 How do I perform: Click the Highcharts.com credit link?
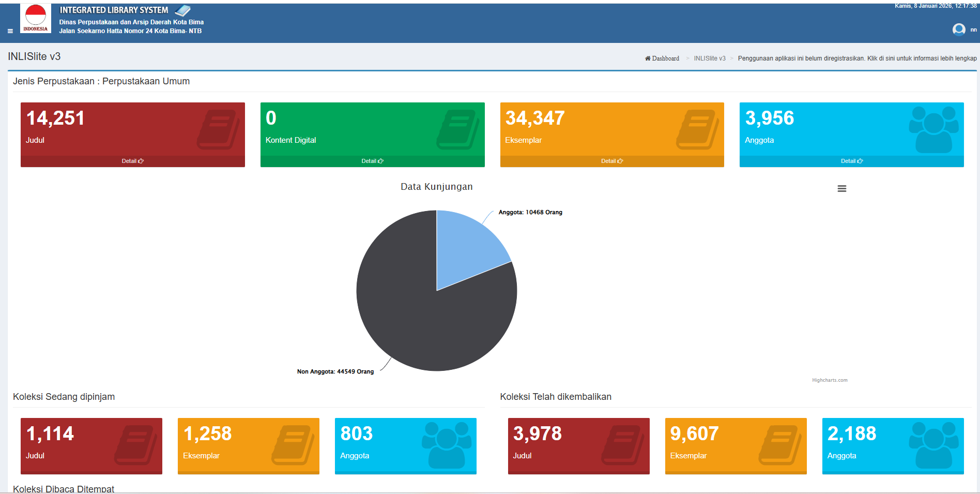pyautogui.click(x=829, y=380)
